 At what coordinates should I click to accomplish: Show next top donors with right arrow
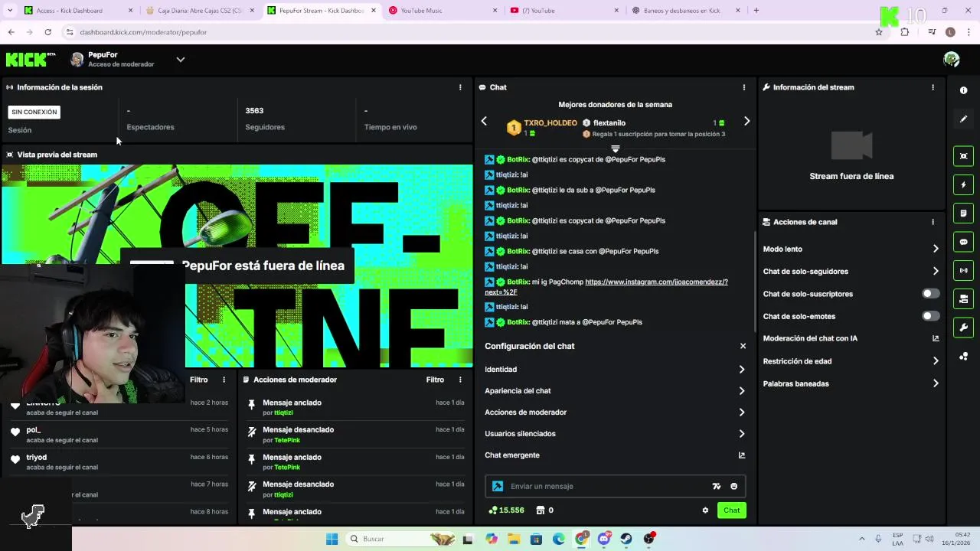pyautogui.click(x=746, y=121)
